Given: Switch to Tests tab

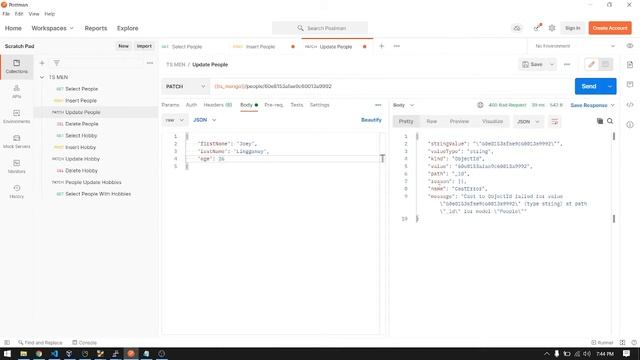Looking at the screenshot, I should pyautogui.click(x=297, y=105).
